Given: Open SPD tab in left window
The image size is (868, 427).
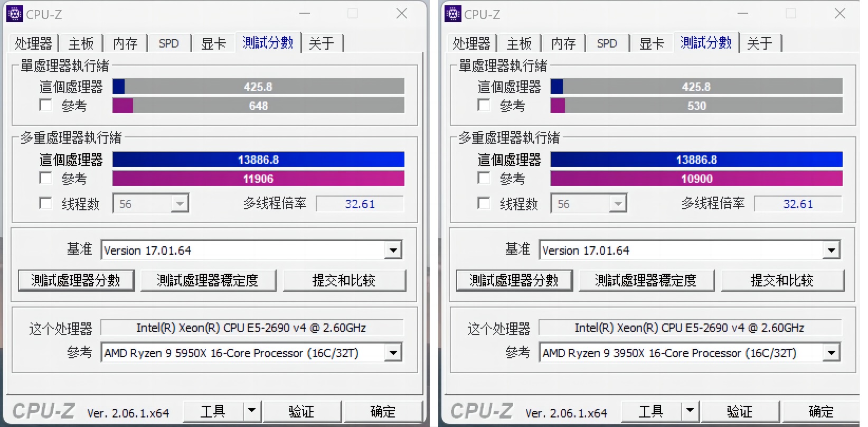Looking at the screenshot, I should 169,43.
